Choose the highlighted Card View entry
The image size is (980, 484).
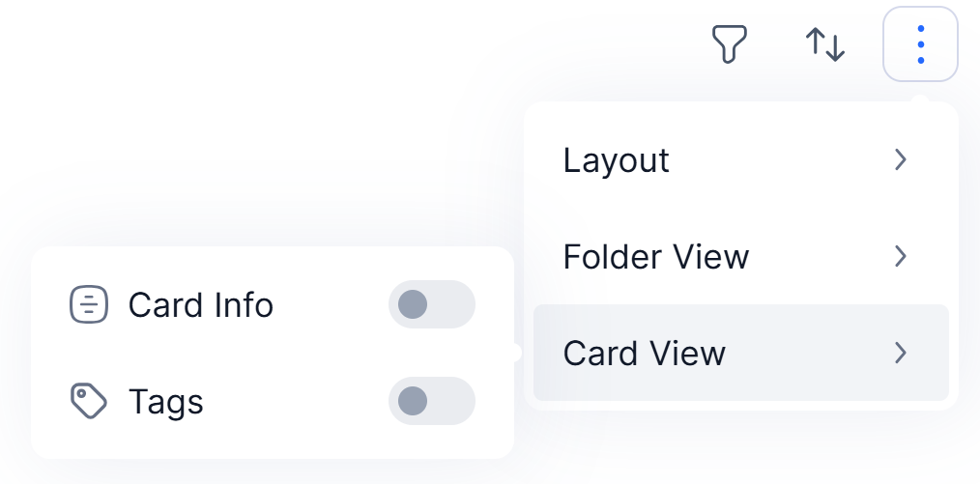tap(741, 353)
